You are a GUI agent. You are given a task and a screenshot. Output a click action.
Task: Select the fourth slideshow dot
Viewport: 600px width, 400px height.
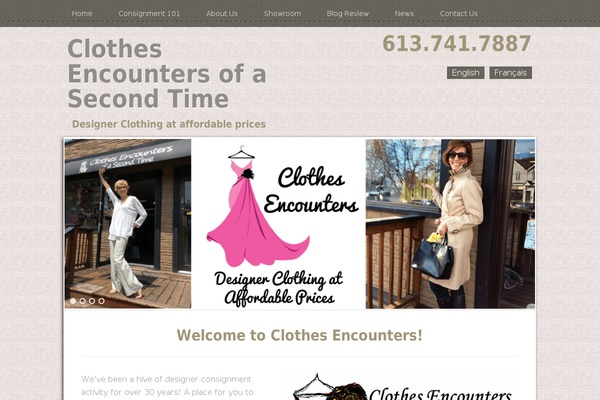pos(101,301)
